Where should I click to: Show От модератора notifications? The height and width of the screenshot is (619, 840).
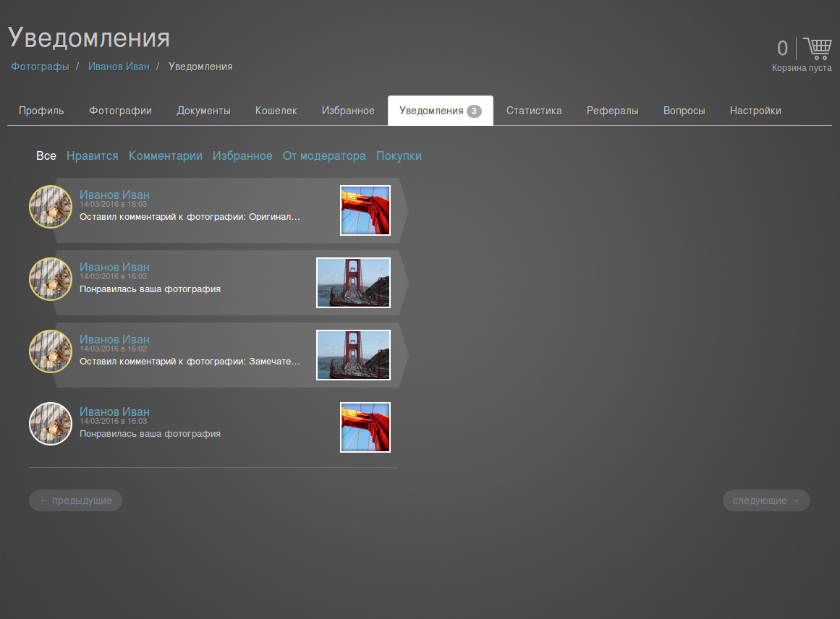324,156
